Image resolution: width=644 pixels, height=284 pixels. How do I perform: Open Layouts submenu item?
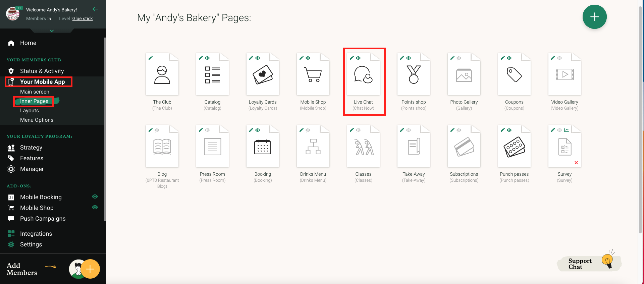(30, 110)
